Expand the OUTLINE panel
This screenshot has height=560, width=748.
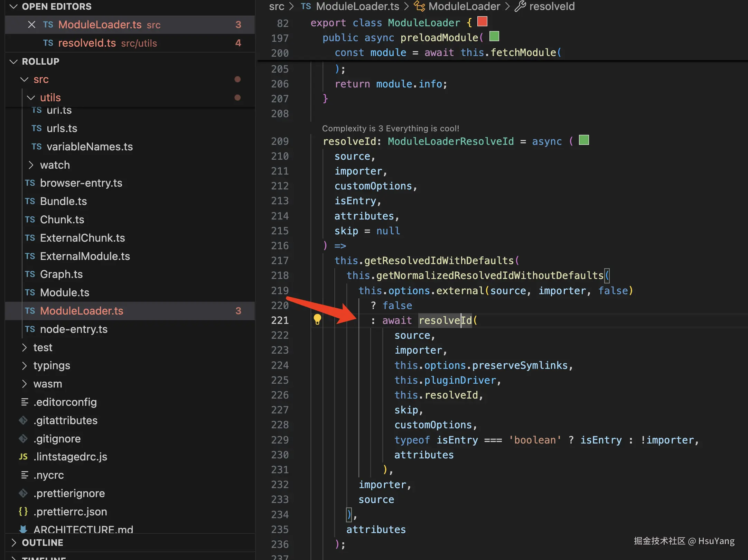coord(13,542)
